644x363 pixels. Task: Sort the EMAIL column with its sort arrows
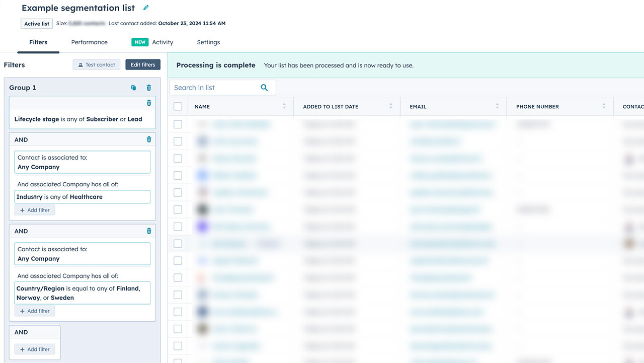point(498,106)
